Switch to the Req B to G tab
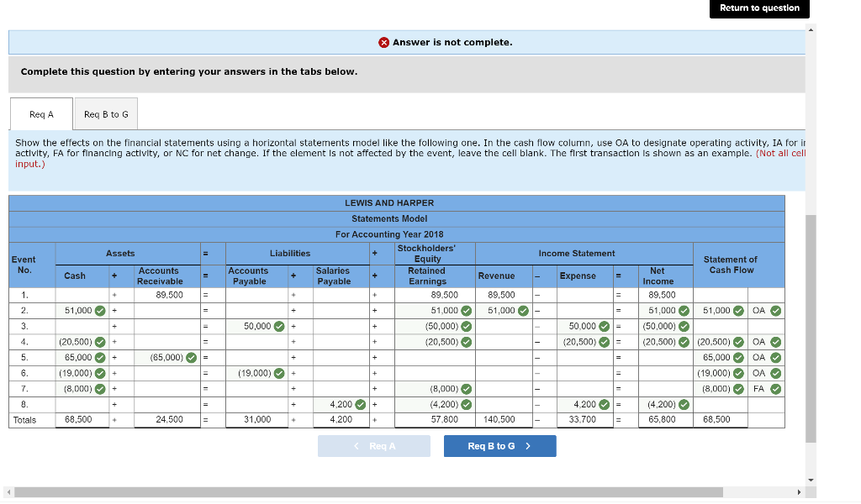 point(105,113)
